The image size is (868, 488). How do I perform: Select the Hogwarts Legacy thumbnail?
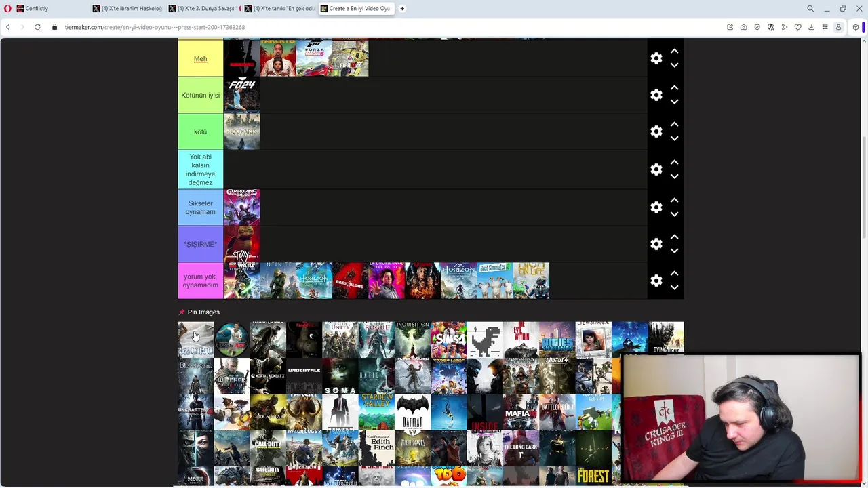click(241, 131)
